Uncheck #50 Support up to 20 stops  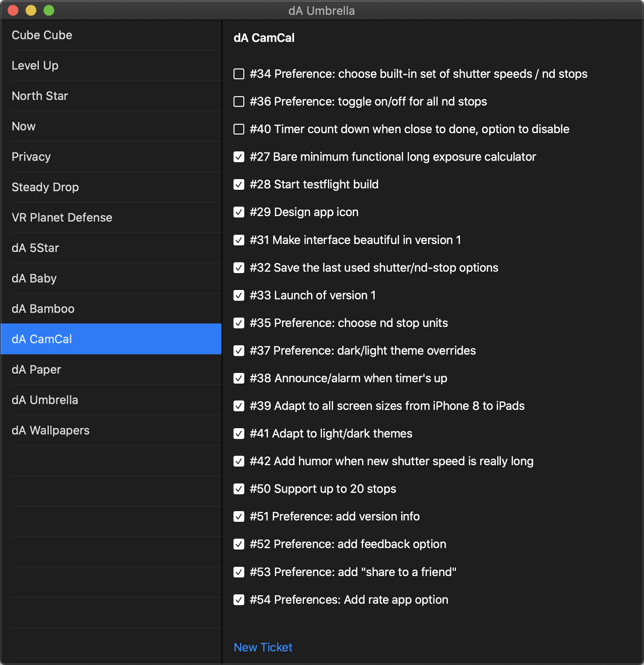coord(239,489)
